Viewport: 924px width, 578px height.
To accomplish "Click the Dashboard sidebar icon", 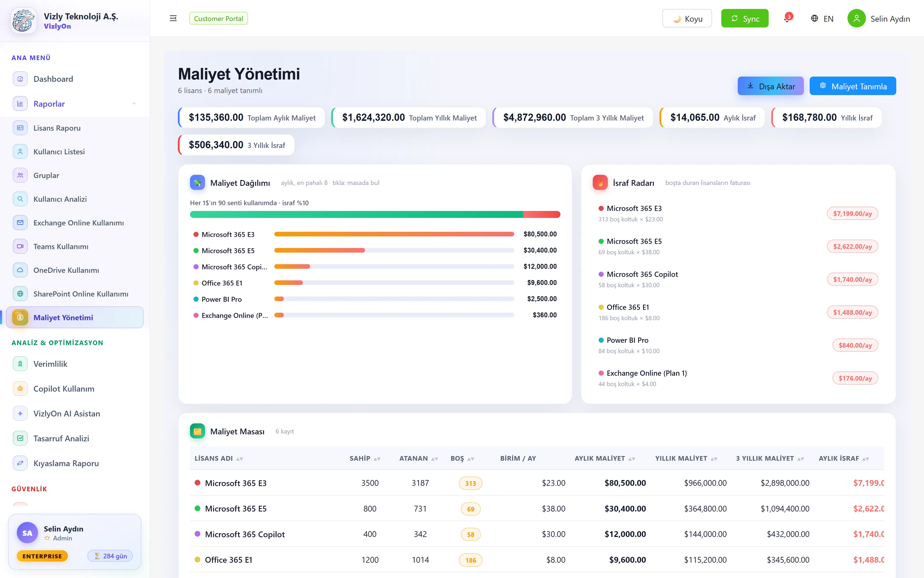I will click(20, 79).
